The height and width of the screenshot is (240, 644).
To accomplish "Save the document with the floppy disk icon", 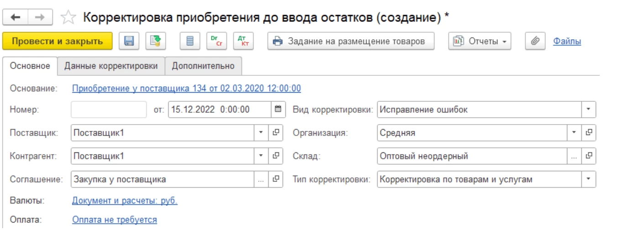I will (129, 42).
